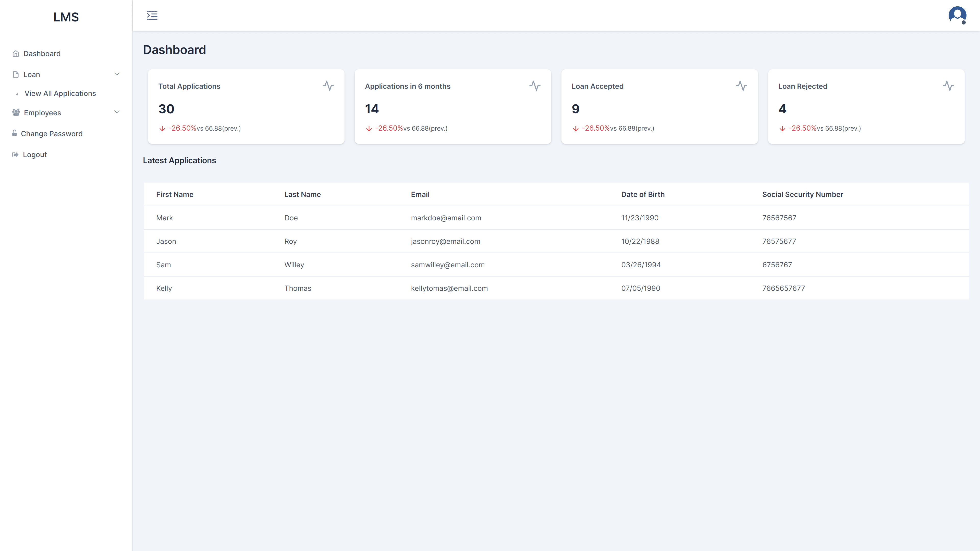
Task: Click the Dashboard page heading
Action: 174,50
